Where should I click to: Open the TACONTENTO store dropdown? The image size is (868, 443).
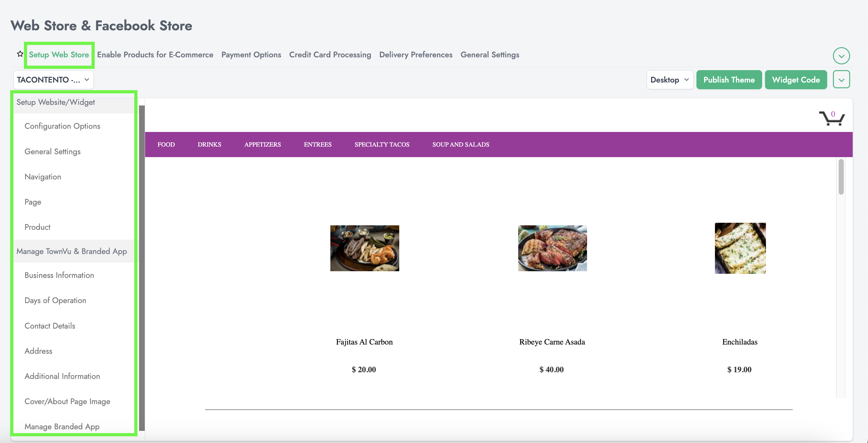point(53,80)
